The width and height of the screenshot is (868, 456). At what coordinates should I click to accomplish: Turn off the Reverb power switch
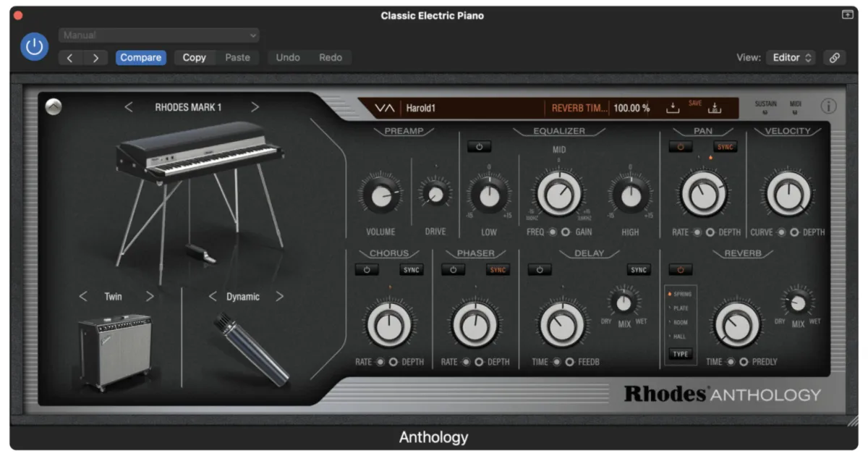point(681,270)
